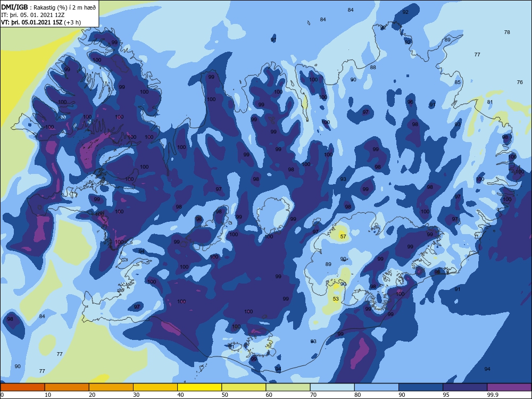Click the '85' humidity value on the map
The height and width of the screenshot is (399, 532).
[458, 82]
